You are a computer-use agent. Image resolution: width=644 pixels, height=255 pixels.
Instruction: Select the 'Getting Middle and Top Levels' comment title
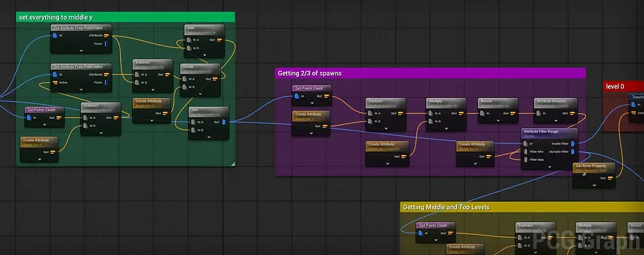pos(446,207)
